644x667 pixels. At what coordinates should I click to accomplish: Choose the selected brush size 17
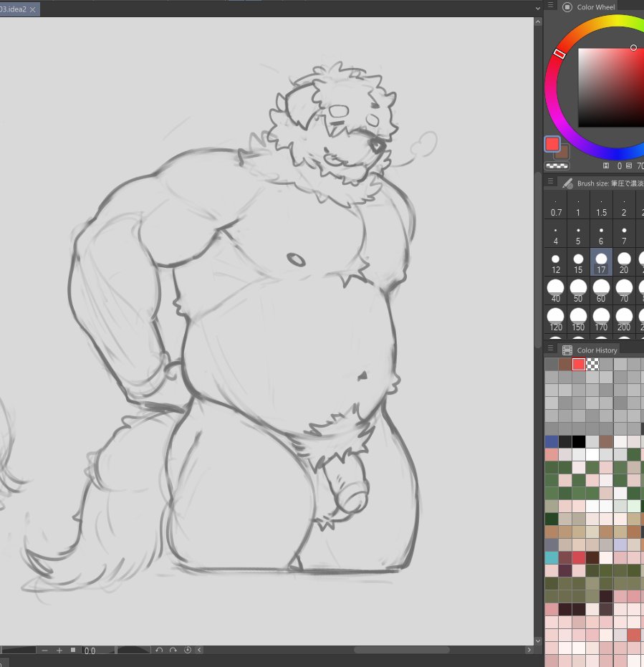601,262
